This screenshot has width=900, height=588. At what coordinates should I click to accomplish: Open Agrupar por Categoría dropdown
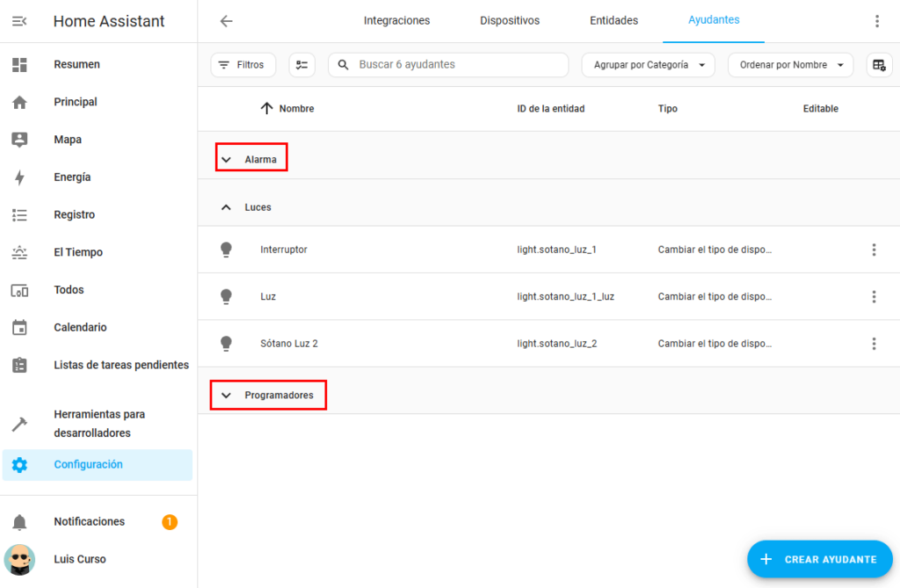648,65
